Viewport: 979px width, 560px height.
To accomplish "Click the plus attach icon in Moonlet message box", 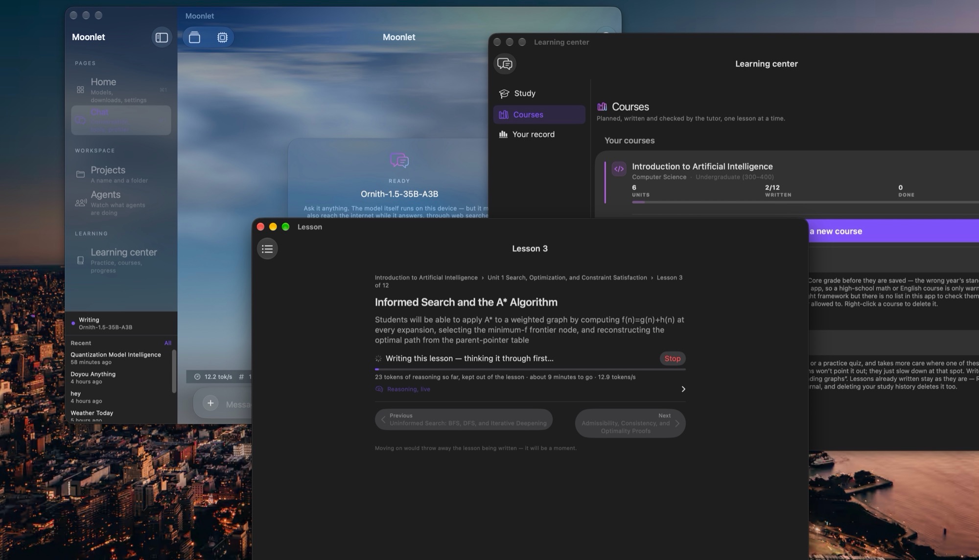I will click(210, 403).
